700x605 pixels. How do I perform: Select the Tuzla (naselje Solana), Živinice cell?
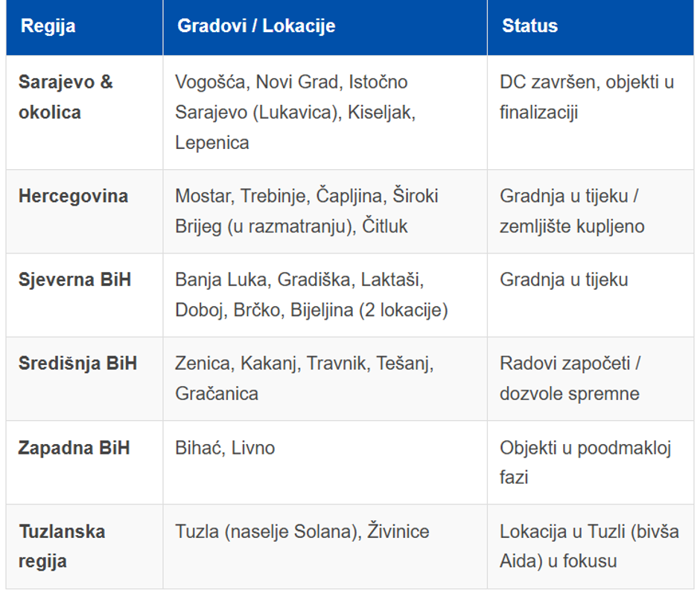(x=302, y=532)
